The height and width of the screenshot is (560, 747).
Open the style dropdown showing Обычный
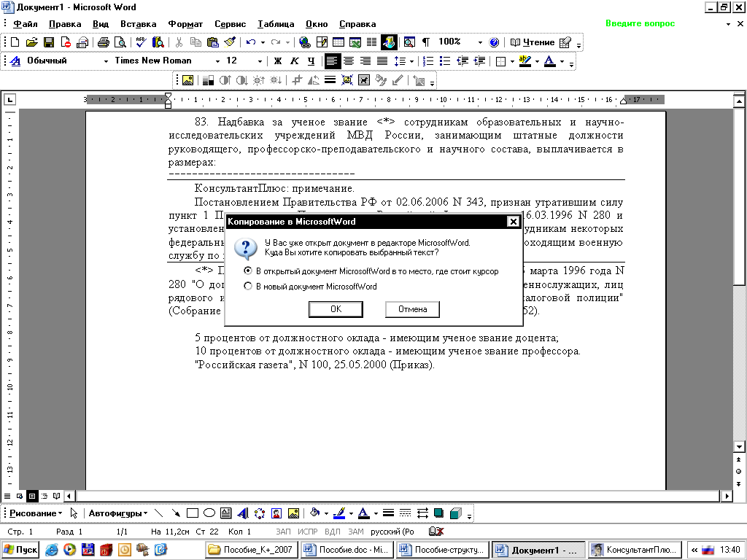click(x=106, y=61)
